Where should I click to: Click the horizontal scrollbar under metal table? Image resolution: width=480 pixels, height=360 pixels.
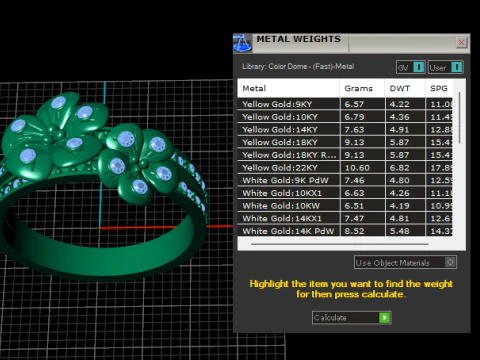(x=339, y=244)
